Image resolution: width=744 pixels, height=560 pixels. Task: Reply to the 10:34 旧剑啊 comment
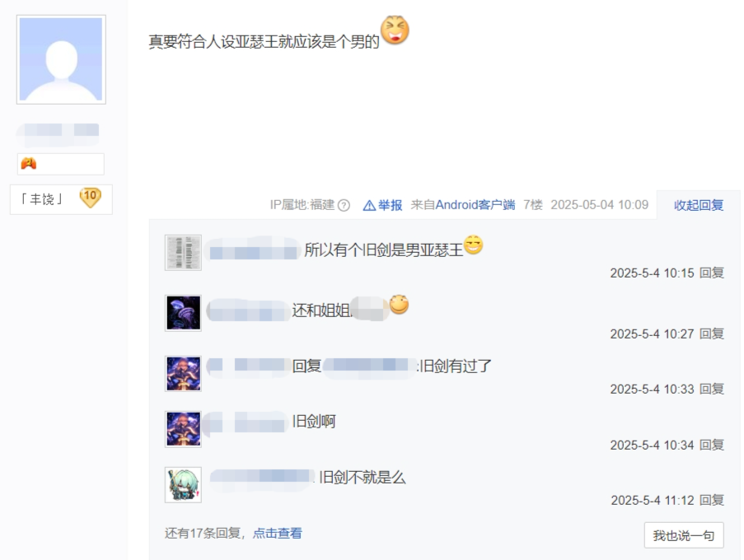[712, 445]
